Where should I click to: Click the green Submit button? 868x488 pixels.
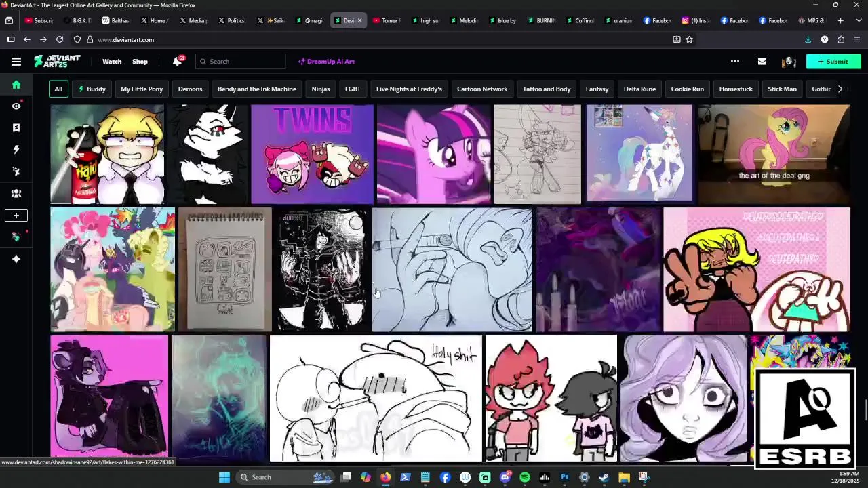pyautogui.click(x=833, y=62)
